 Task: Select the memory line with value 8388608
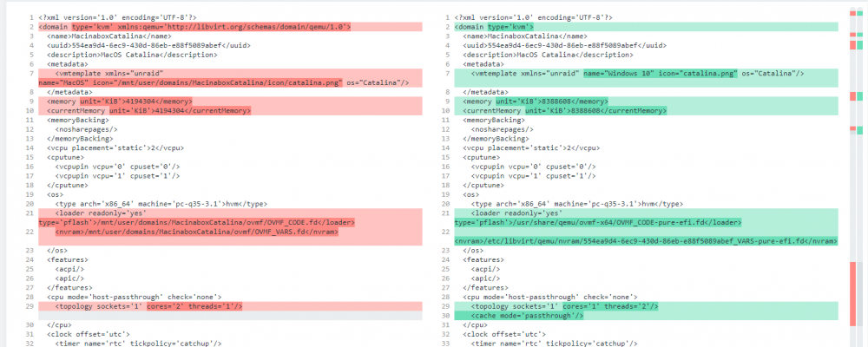tap(646, 101)
